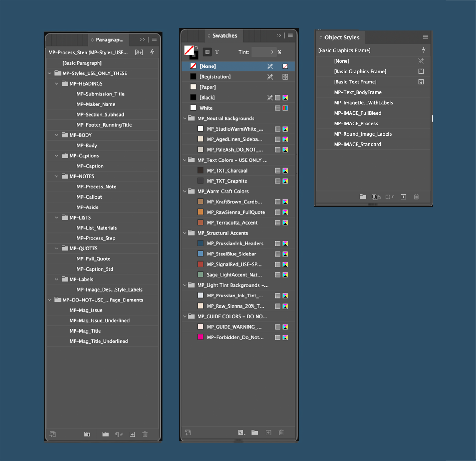Click the clear overrides [a+] icon
This screenshot has width=476, height=461.
pyautogui.click(x=139, y=52)
